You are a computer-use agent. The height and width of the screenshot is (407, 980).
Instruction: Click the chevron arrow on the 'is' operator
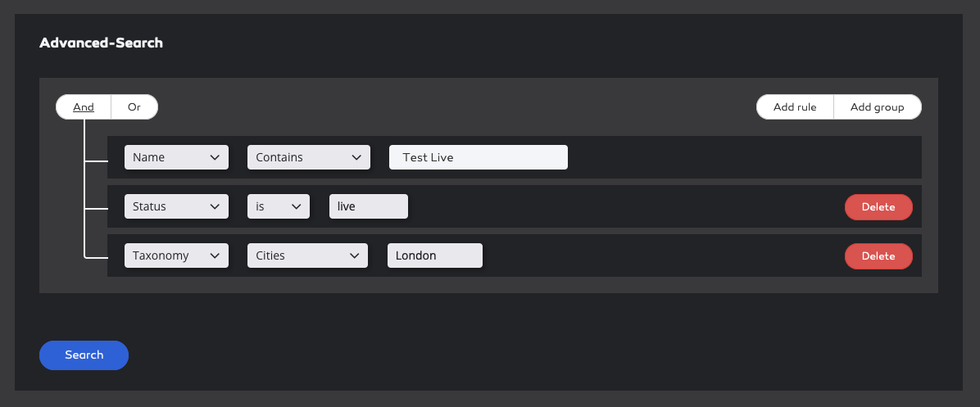[x=297, y=206]
